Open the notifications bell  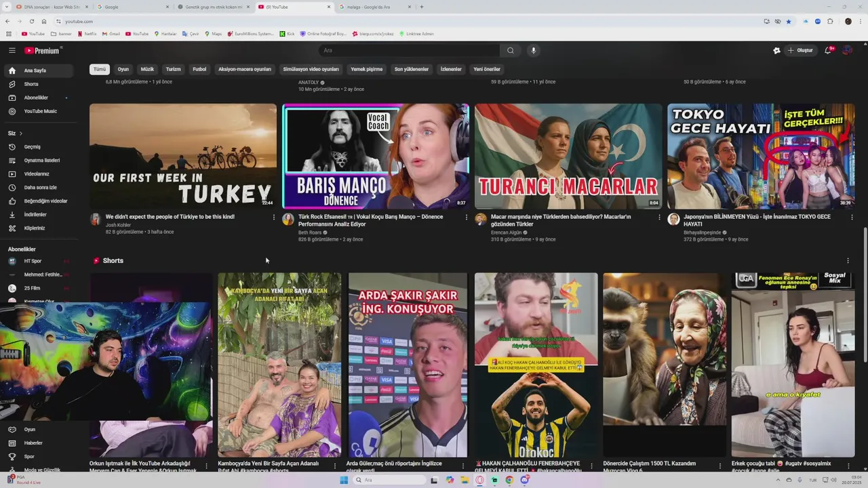click(x=828, y=50)
